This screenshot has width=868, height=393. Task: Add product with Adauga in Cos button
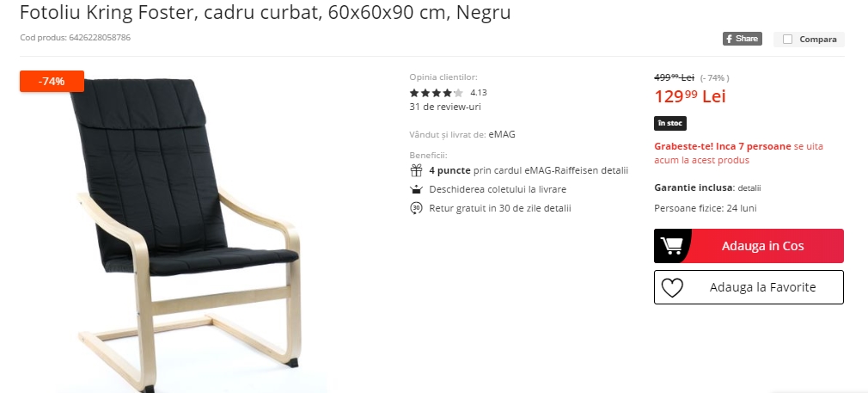749,246
